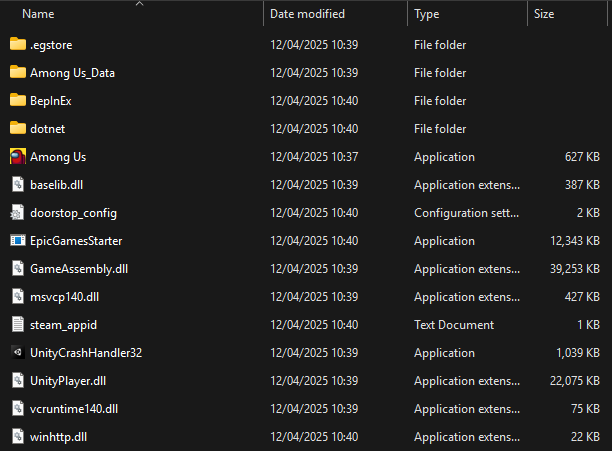Click the doorstop_config gear file icon
This screenshot has height=451, width=612.
(18, 213)
